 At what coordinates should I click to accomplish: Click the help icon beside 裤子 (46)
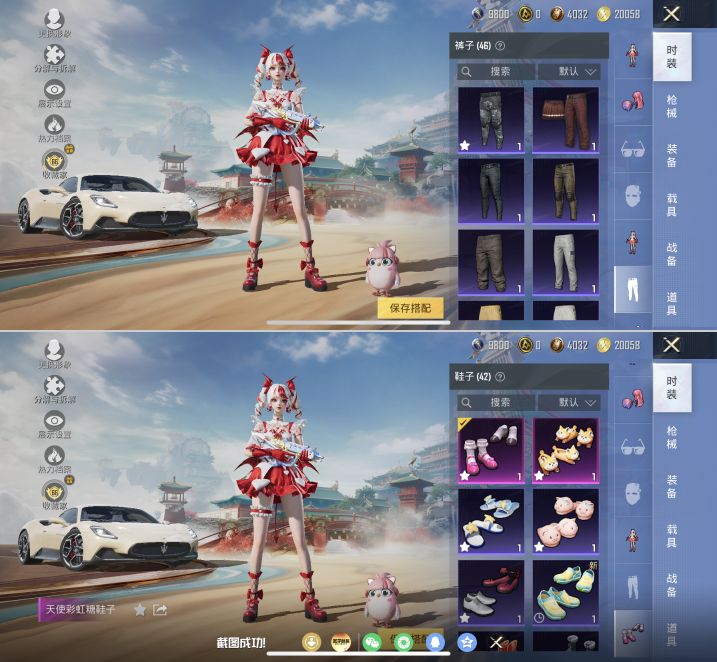pyautogui.click(x=500, y=46)
